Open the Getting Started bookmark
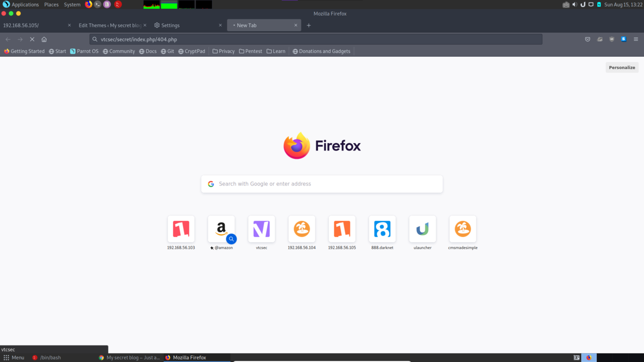Image resolution: width=644 pixels, height=362 pixels. click(x=24, y=51)
